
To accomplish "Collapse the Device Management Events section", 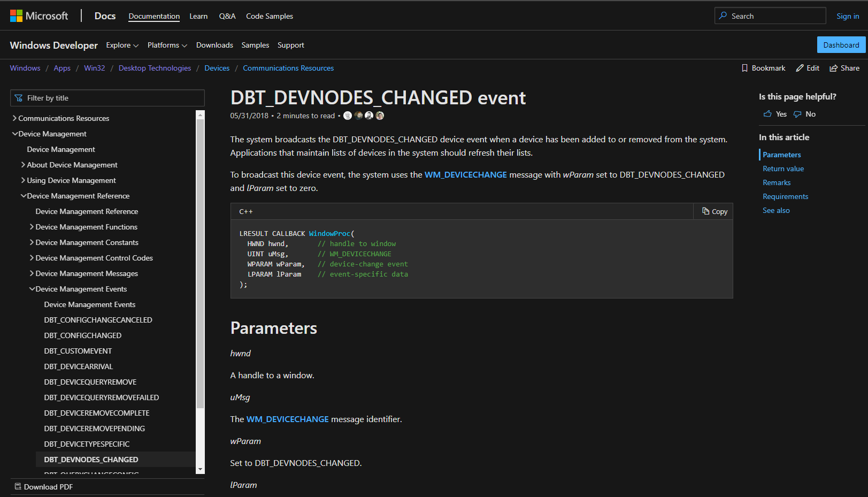I will [32, 289].
